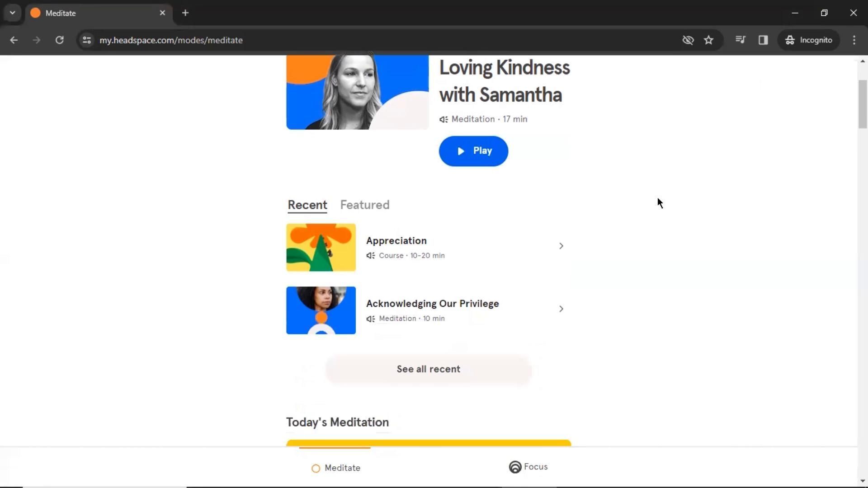Toggle third-party cookie blocking eye icon
Screen dimensions: 868x488
click(x=688, y=40)
